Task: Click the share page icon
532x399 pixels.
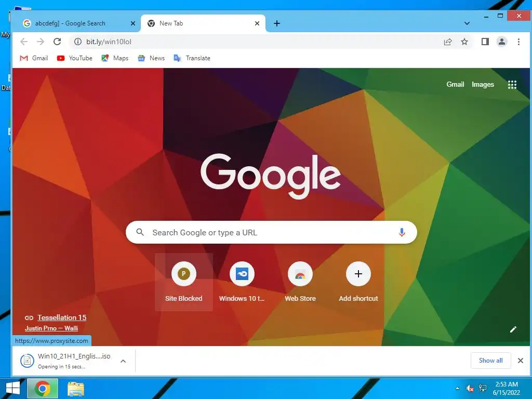Action: [x=448, y=42]
